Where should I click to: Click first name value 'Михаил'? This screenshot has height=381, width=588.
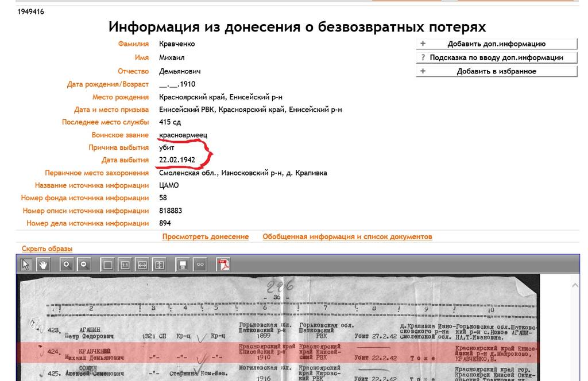coord(172,57)
